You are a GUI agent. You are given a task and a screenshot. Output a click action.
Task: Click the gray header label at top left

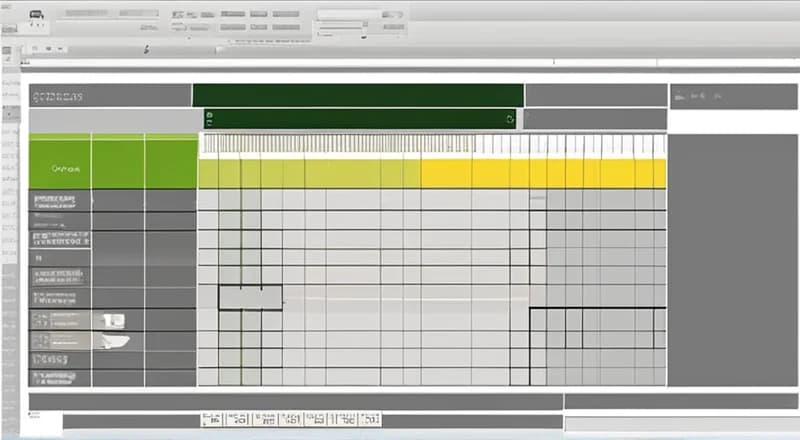click(x=58, y=97)
